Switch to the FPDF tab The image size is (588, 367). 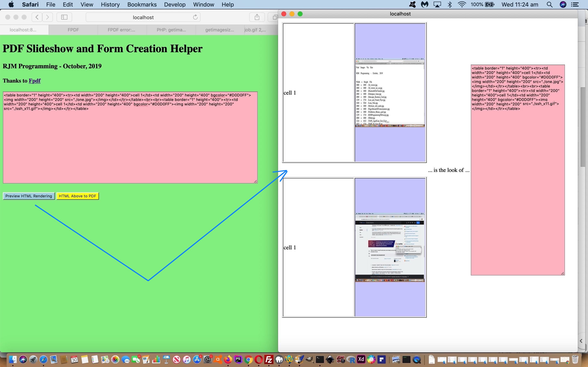coord(73,30)
